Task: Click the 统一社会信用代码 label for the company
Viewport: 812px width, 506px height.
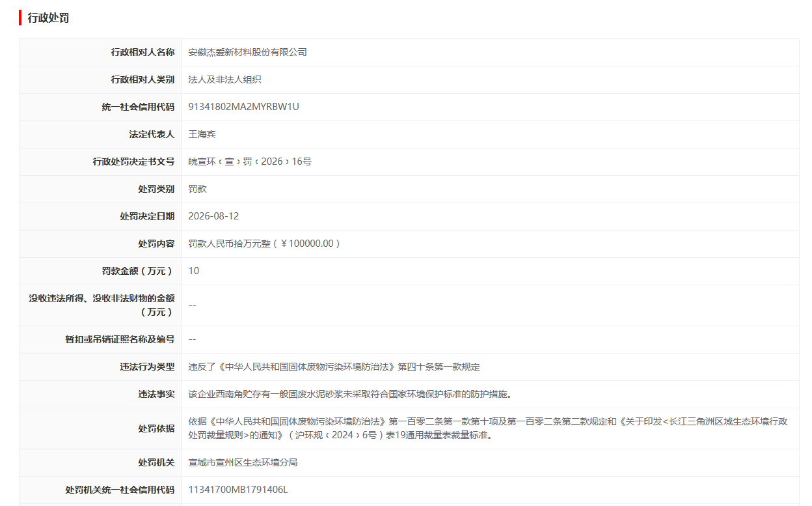Action: click(x=138, y=107)
